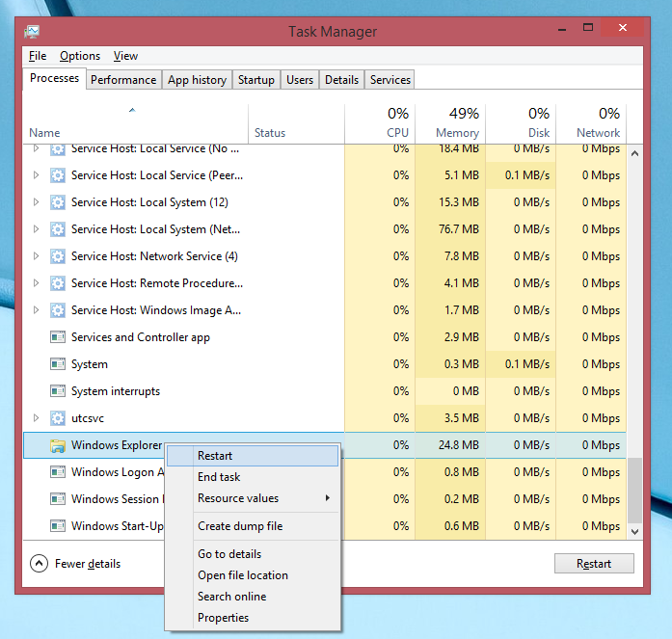Switch to the App history tab
This screenshot has height=639, width=672.
[197, 80]
